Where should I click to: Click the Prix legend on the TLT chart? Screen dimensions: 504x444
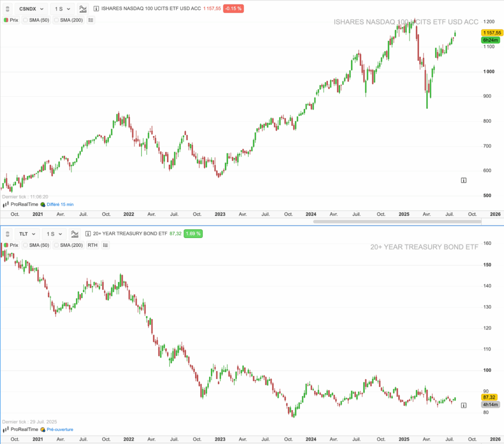point(15,245)
